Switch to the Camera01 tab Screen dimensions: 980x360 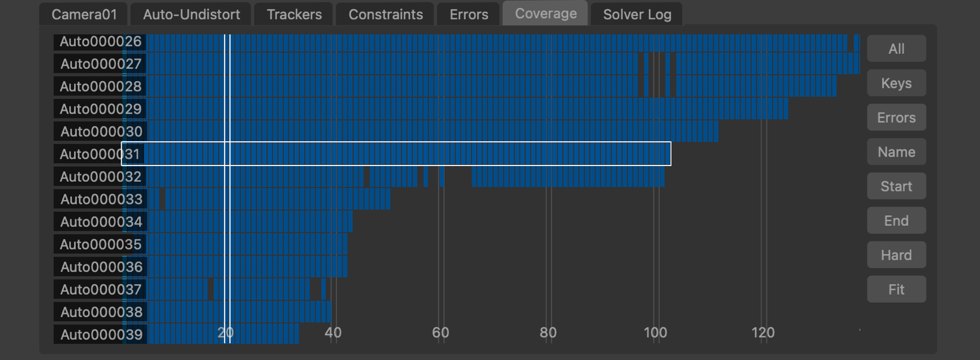(84, 14)
